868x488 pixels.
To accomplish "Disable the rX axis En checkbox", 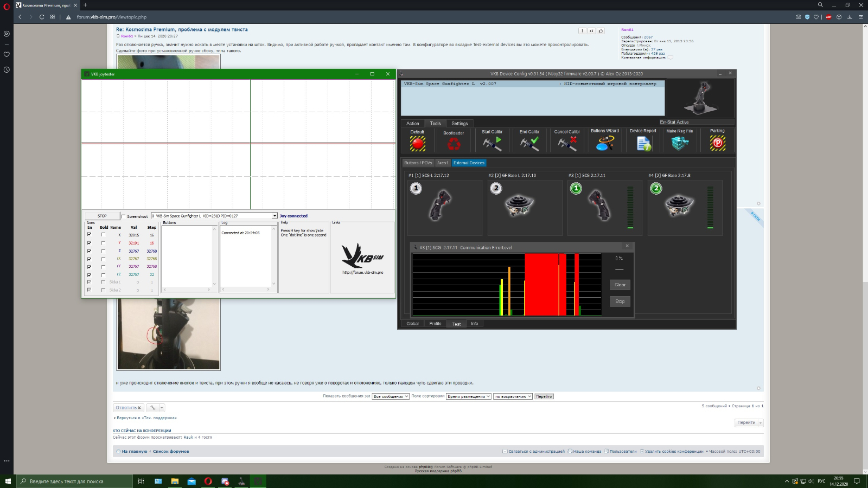I will click(89, 259).
